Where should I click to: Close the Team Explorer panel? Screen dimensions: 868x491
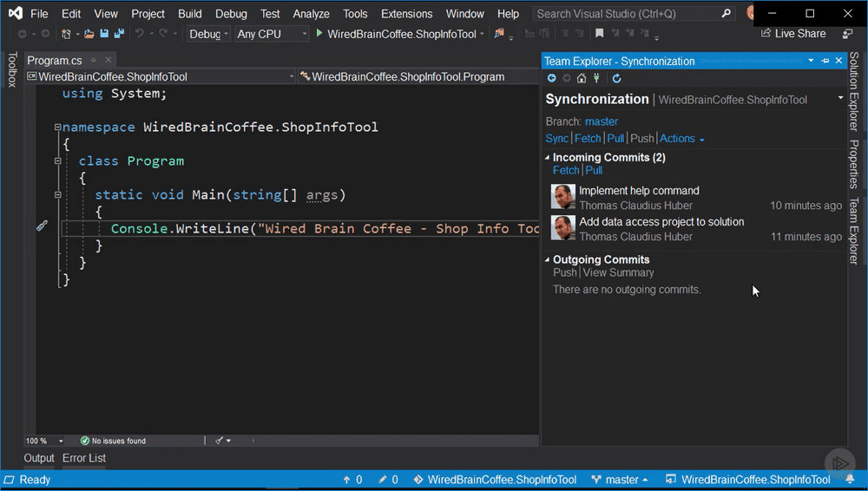(838, 61)
